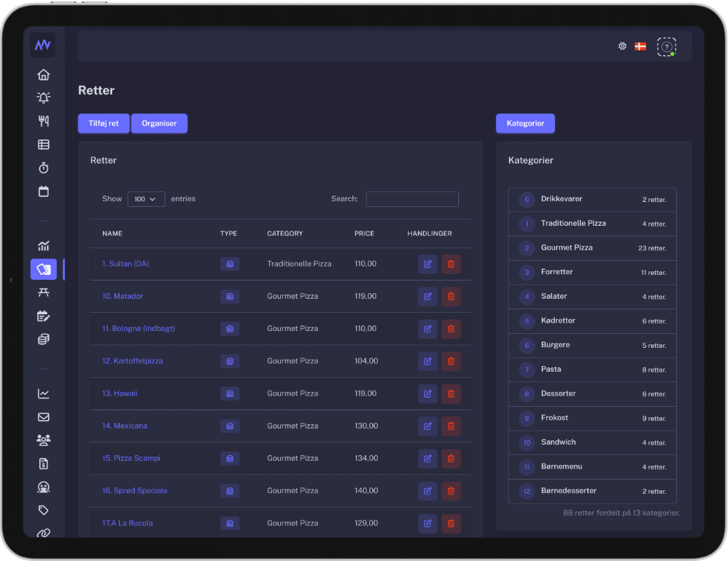Open the Danish flag language selector
The image size is (728, 561).
click(640, 46)
